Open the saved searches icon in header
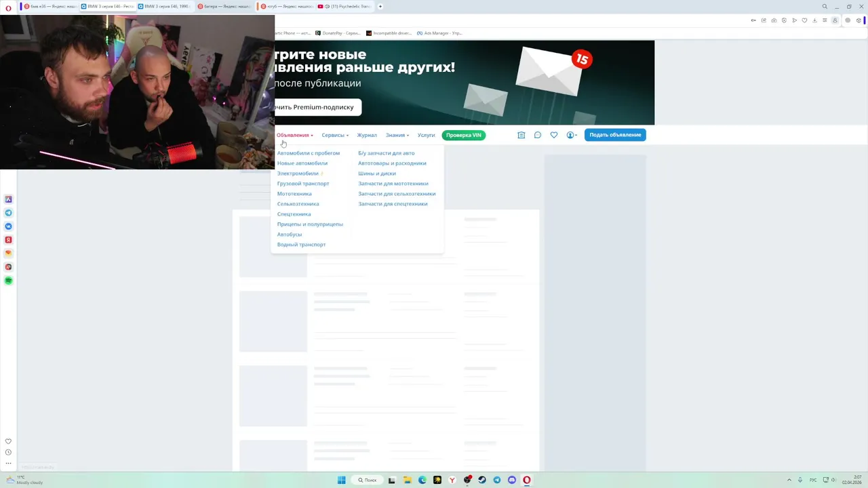The image size is (868, 488). [x=521, y=135]
